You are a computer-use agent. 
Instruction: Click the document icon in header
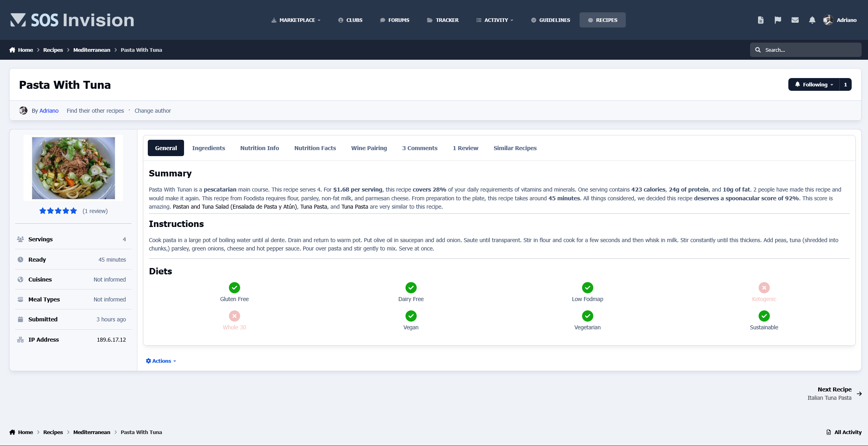(x=760, y=20)
